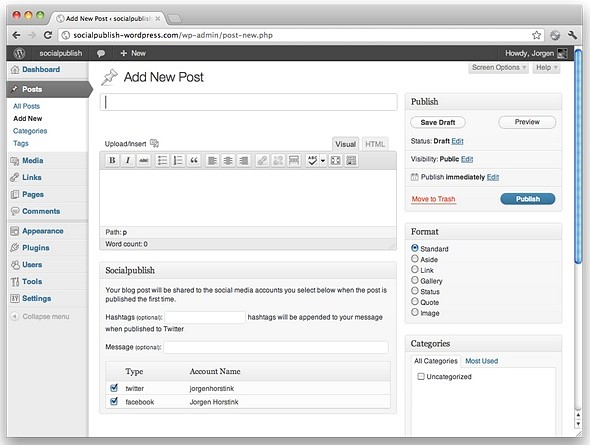Screen dimensions: 590x445
Task: Edit the Visibility setting
Action: coord(467,159)
